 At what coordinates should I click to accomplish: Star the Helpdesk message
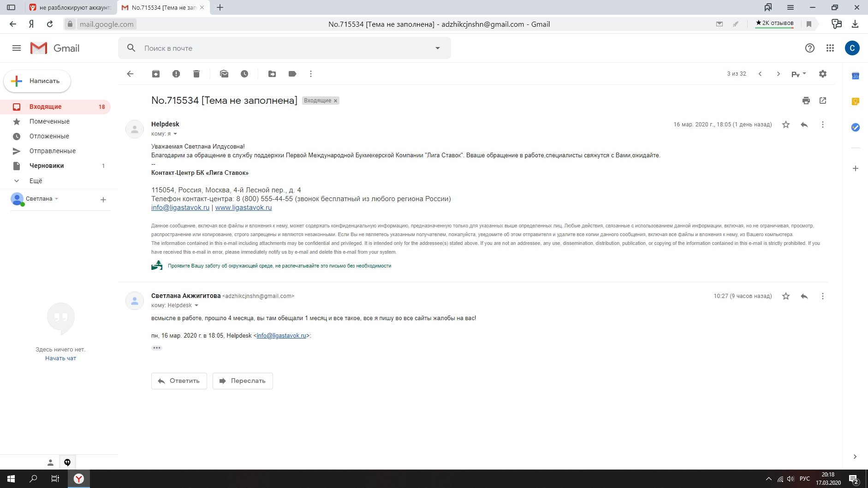(786, 125)
